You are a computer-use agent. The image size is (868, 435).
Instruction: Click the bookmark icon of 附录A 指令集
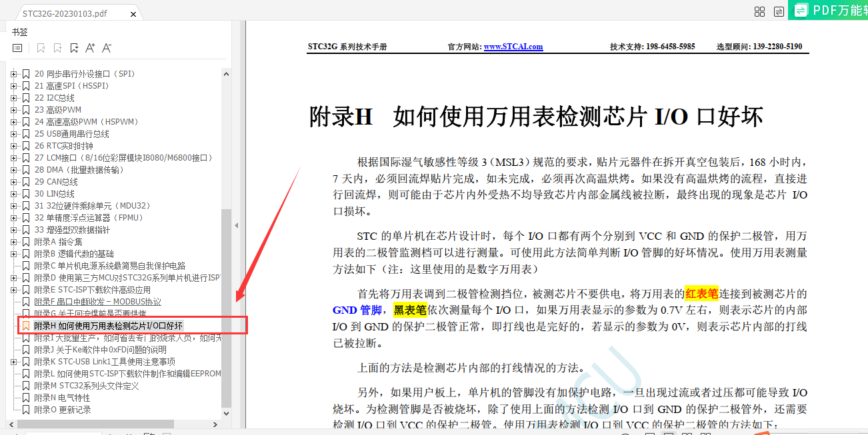tap(26, 242)
